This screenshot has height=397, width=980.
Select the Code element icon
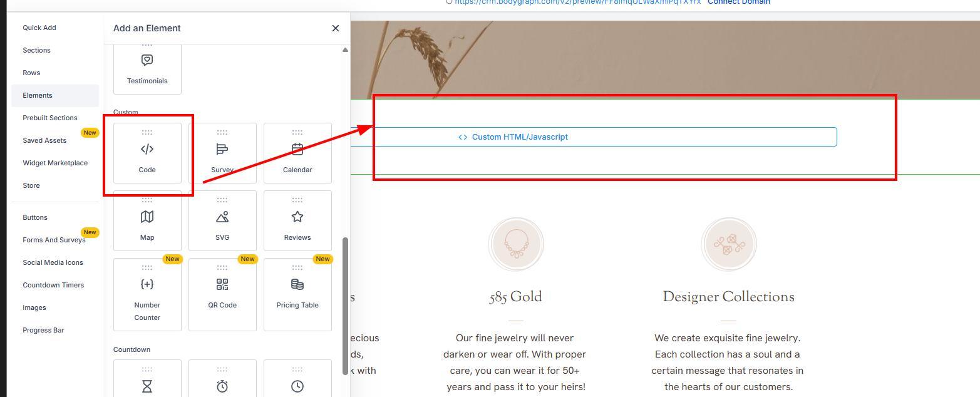click(147, 150)
